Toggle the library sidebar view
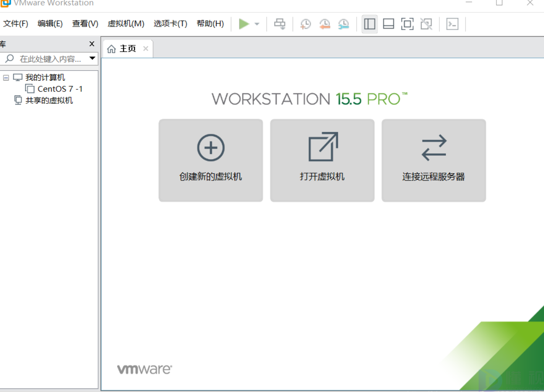 click(370, 24)
